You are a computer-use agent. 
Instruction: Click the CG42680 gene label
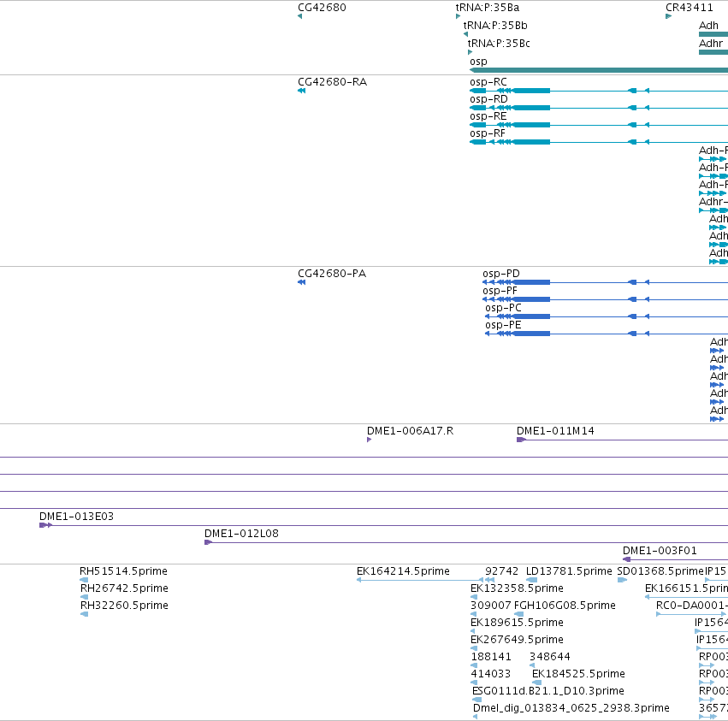(322, 8)
